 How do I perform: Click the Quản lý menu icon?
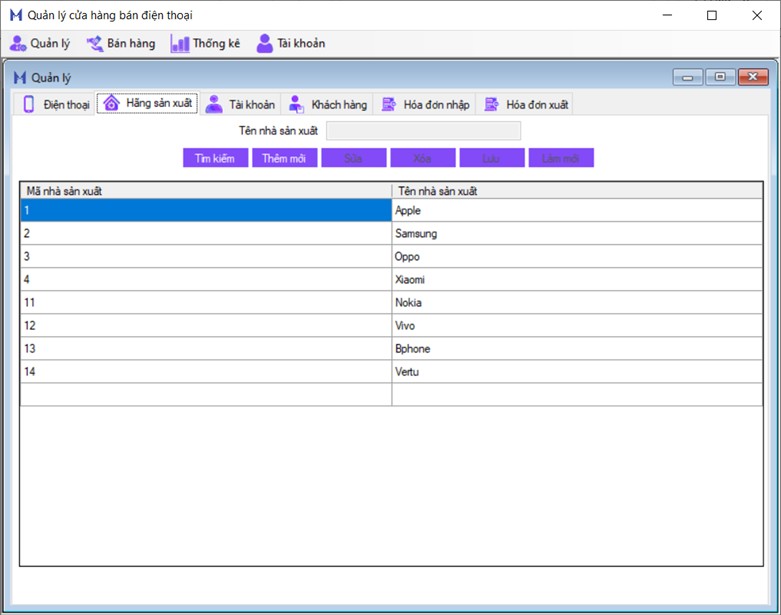tap(18, 43)
